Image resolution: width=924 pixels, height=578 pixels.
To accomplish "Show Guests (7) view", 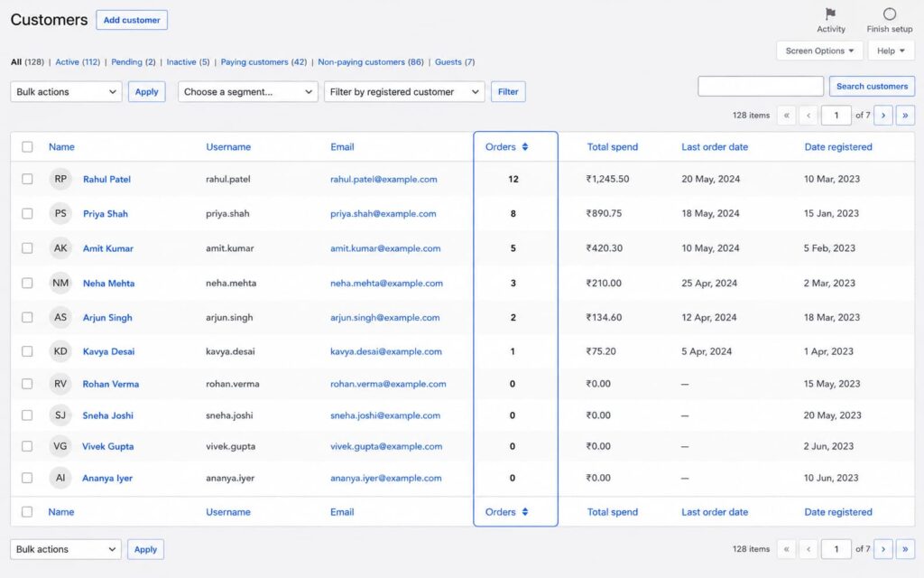I will pyautogui.click(x=455, y=62).
